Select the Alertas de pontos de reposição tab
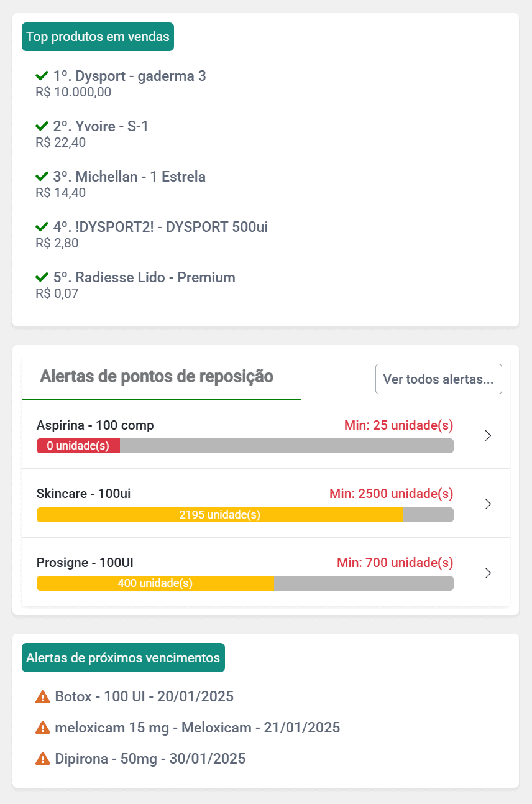This screenshot has width=532, height=804. pyautogui.click(x=157, y=376)
